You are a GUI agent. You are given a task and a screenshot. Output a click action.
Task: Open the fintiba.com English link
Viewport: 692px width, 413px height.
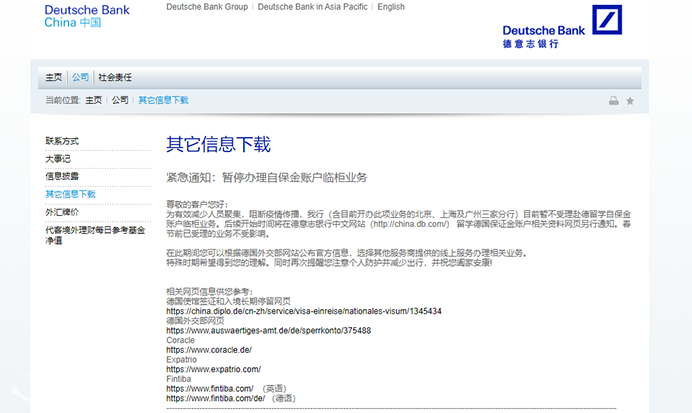[210, 389]
